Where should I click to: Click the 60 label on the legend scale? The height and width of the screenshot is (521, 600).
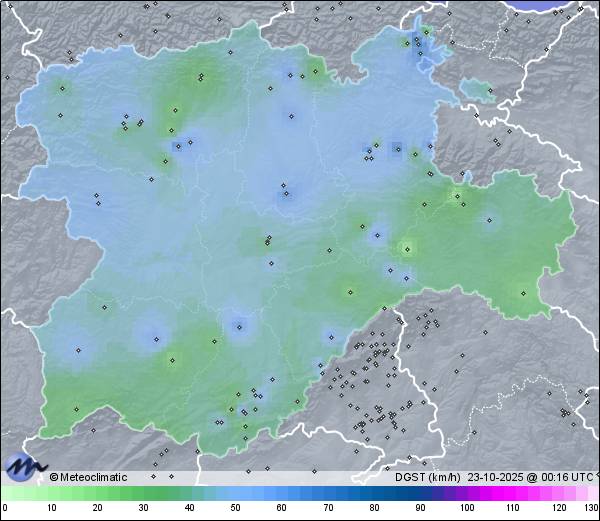click(281, 509)
